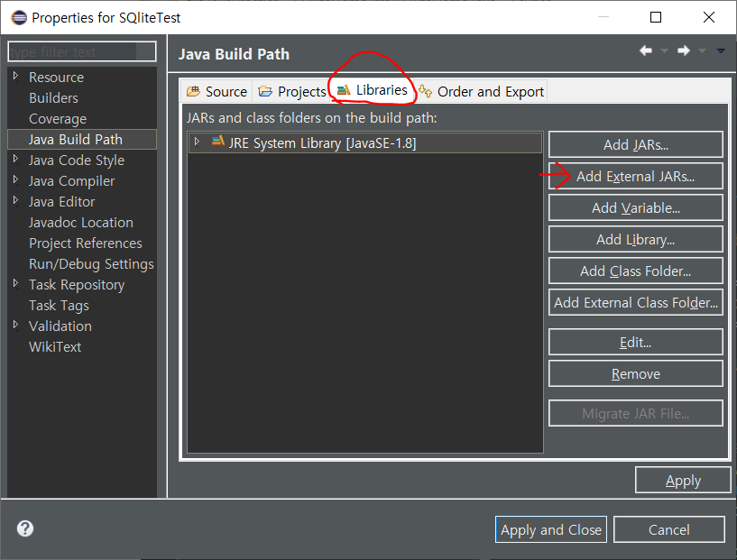Click the Add JARs... button

(635, 144)
